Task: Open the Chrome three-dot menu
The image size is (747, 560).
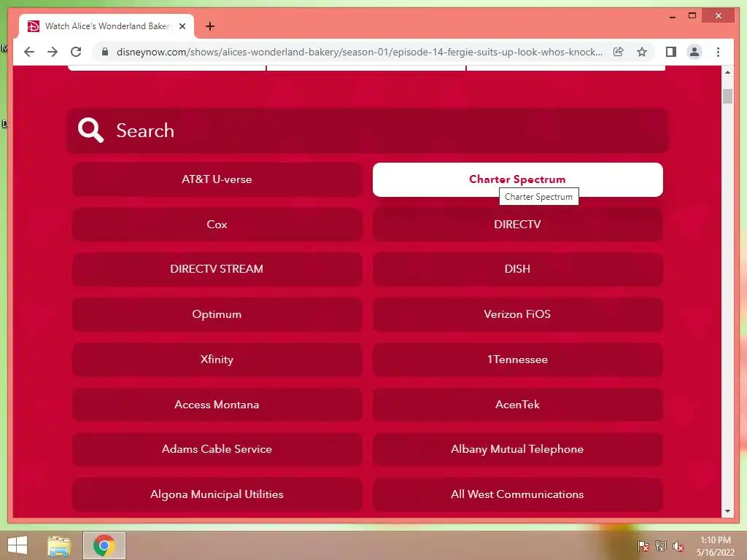Action: point(718,52)
